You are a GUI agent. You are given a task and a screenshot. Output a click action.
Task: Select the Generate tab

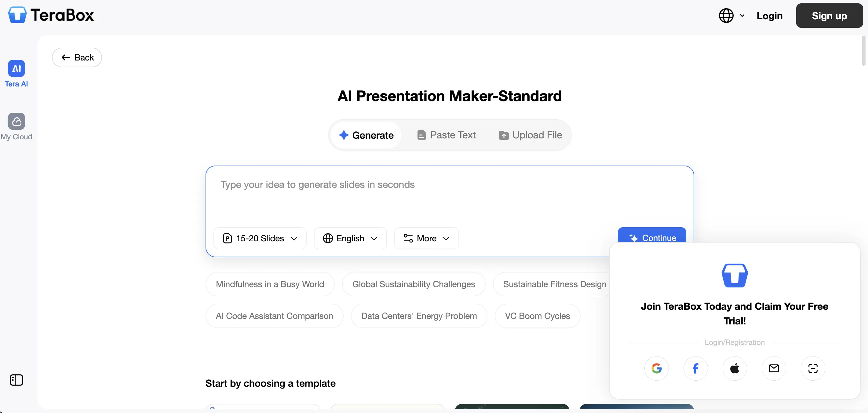click(x=366, y=135)
